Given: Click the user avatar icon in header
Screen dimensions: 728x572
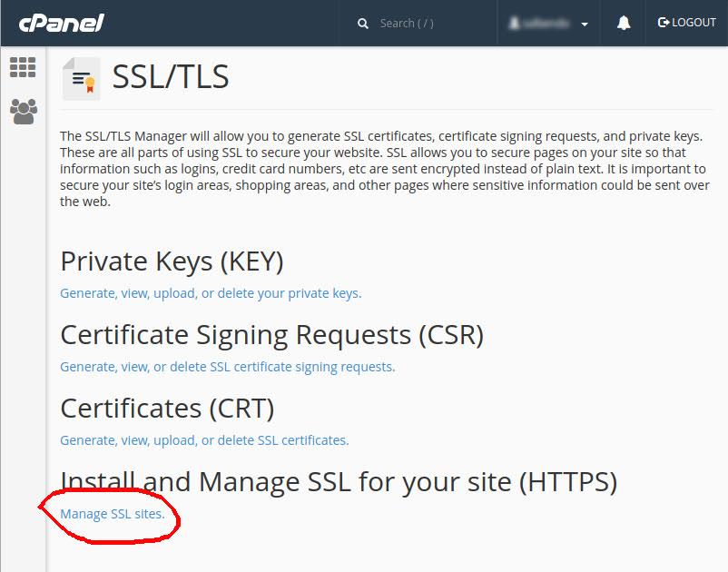Looking at the screenshot, I should tap(514, 23).
